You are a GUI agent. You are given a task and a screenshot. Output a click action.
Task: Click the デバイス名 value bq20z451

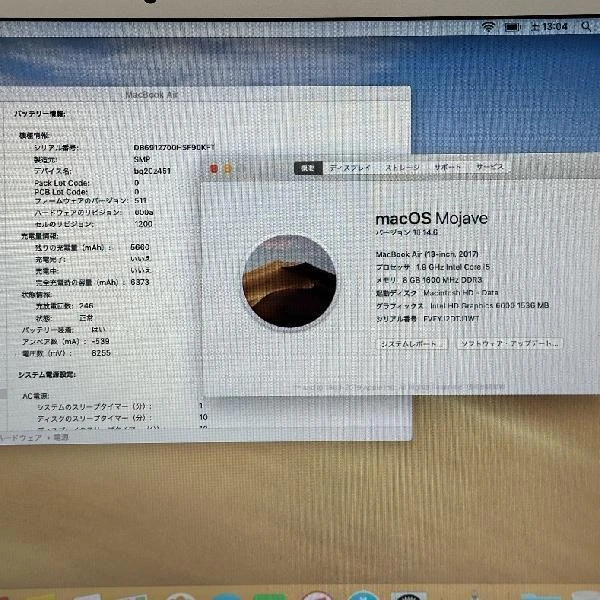[x=152, y=171]
